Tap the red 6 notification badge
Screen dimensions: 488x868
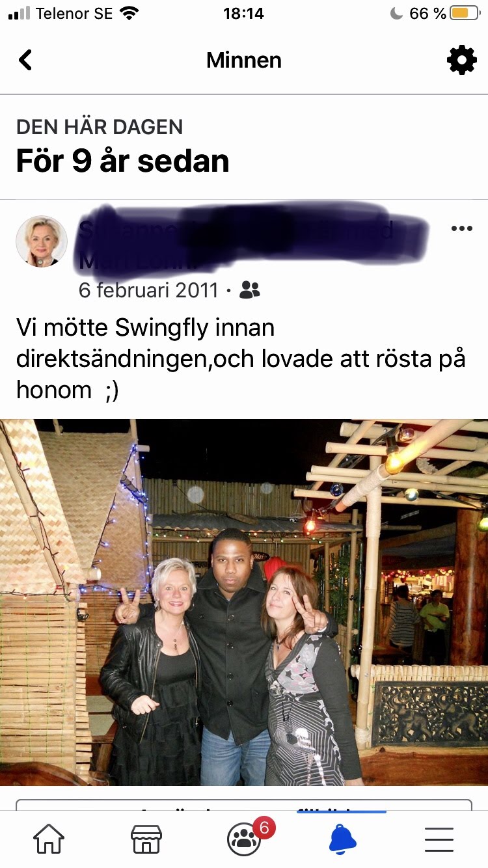point(264,828)
